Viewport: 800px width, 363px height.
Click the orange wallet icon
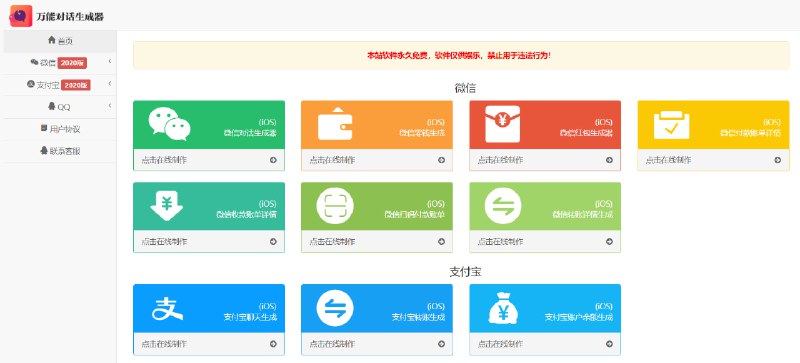pyautogui.click(x=335, y=124)
